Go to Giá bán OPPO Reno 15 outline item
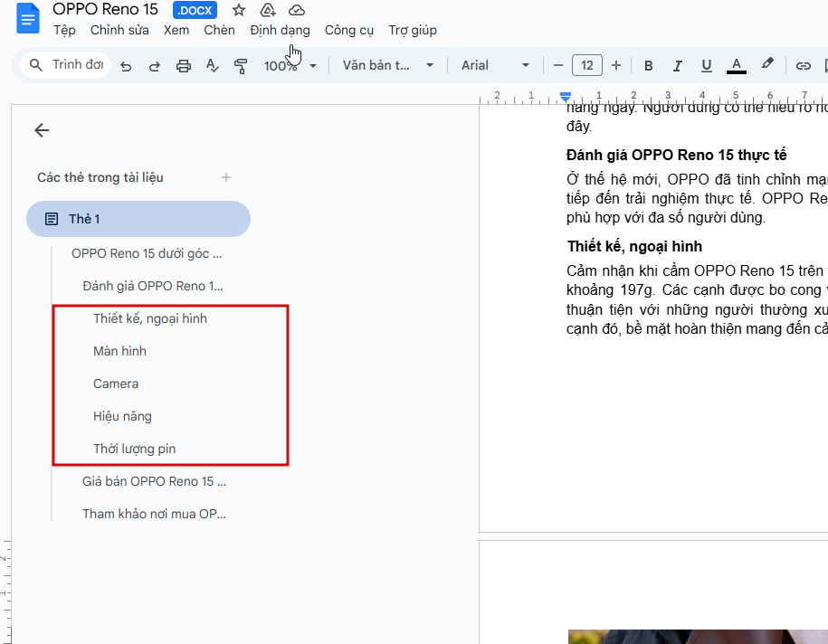828x644 pixels. coord(154,481)
